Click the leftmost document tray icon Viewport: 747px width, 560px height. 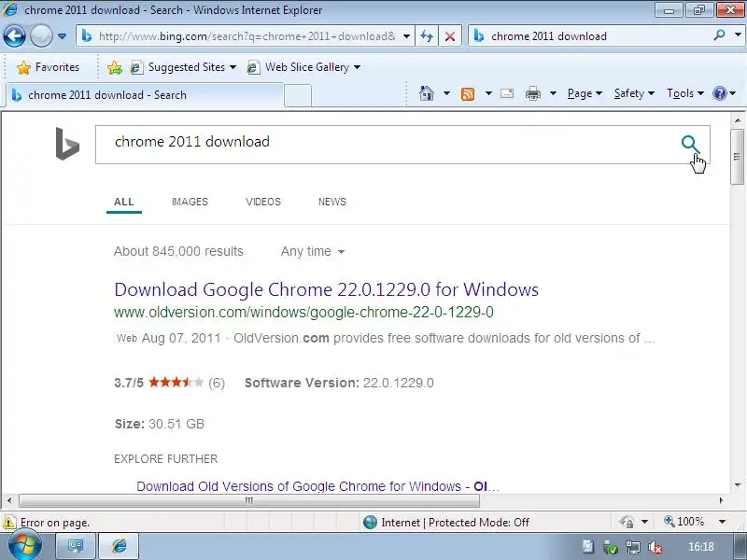(x=588, y=547)
